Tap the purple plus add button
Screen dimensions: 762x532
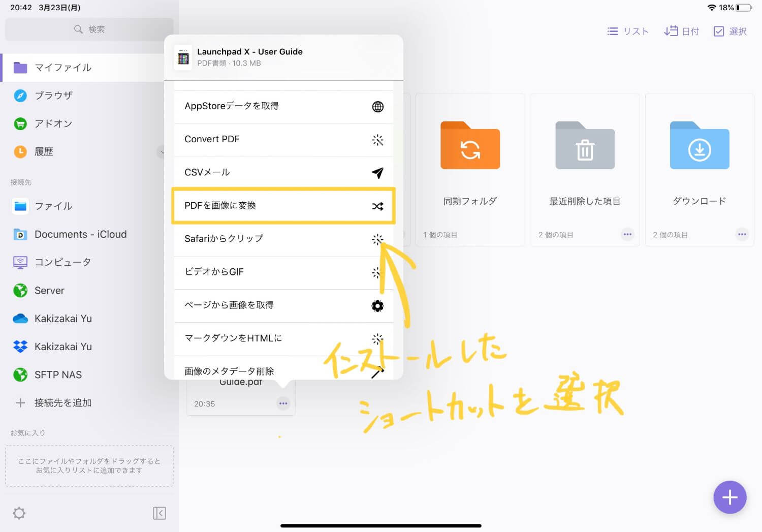(729, 497)
